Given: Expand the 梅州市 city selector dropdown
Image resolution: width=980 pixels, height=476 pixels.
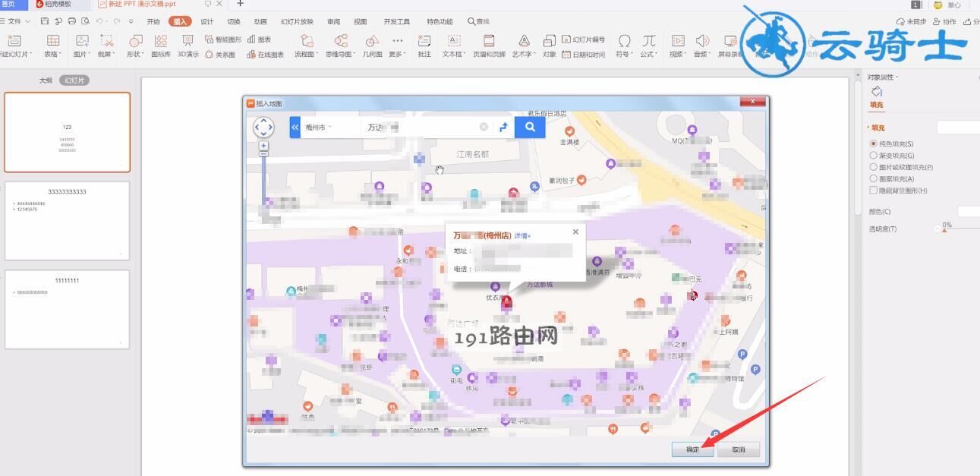Looking at the screenshot, I should (x=319, y=128).
